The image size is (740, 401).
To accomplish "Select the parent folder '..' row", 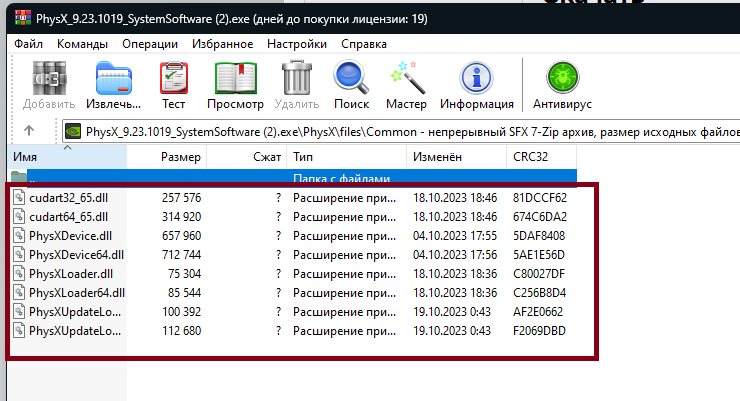I will 293,178.
